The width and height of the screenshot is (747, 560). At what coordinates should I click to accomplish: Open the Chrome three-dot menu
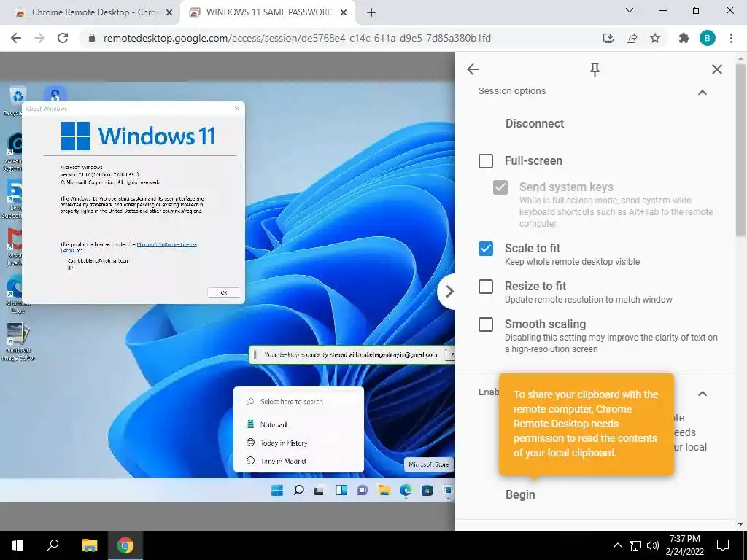pos(731,38)
